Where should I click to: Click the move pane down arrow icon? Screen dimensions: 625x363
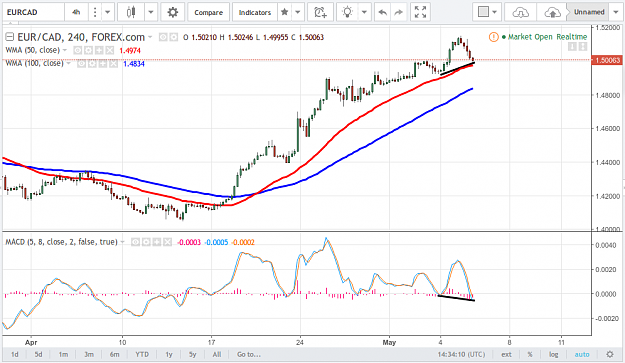[x=572, y=47]
